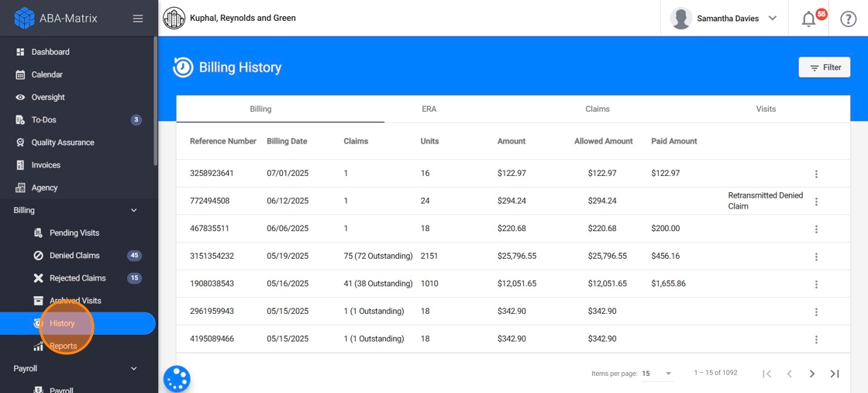Toggle the hamburger sidebar menu

(x=138, y=19)
